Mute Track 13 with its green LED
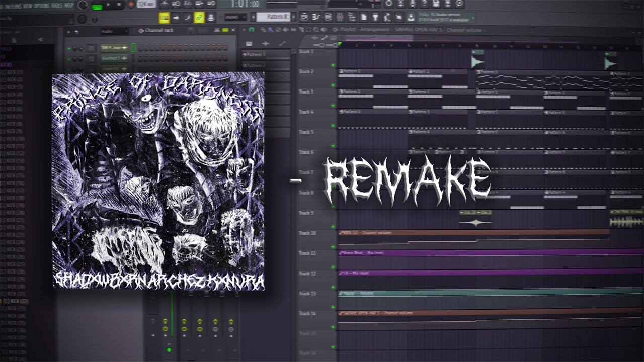Image resolution: width=644 pixels, height=362 pixels. (x=333, y=307)
